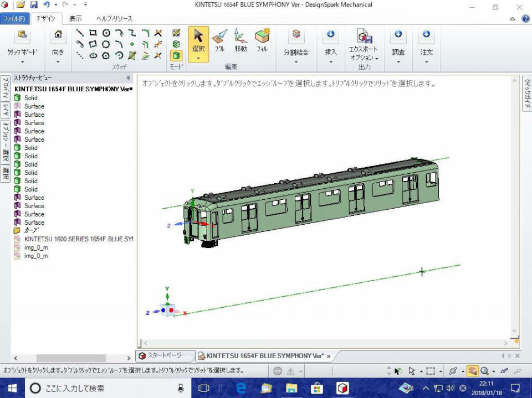Close the KINTETSU 1654F document tab
The image size is (532, 398).
329,356
